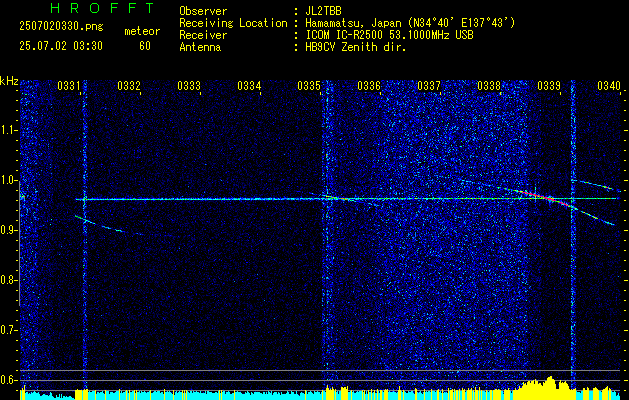Screen dimensions: 629x400
Task: Click the 0.8 kHz axis label
Action: coord(9,280)
